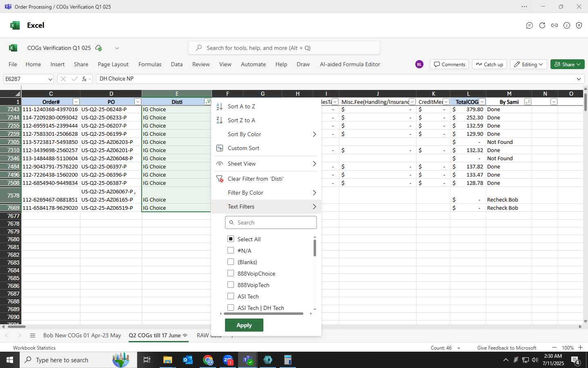Check the #N/A filter checkbox

click(231, 250)
